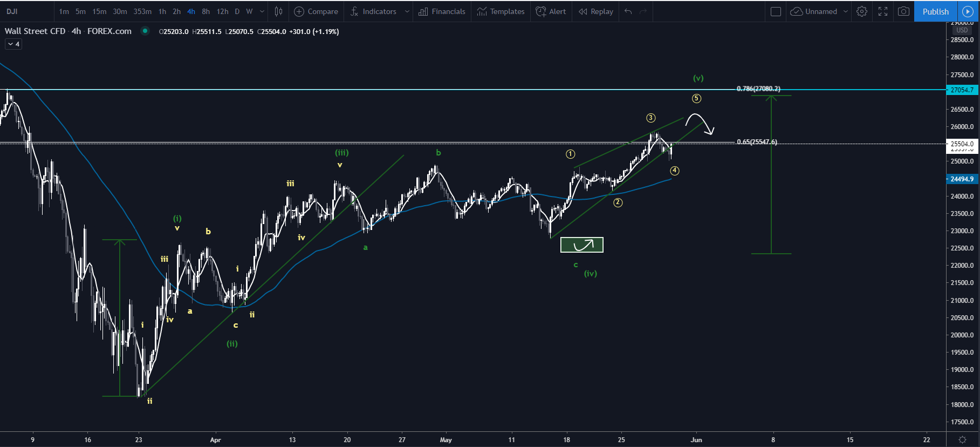This screenshot has width=980, height=447.
Task: Open the candlestick chart style selector
Action: coord(278,11)
